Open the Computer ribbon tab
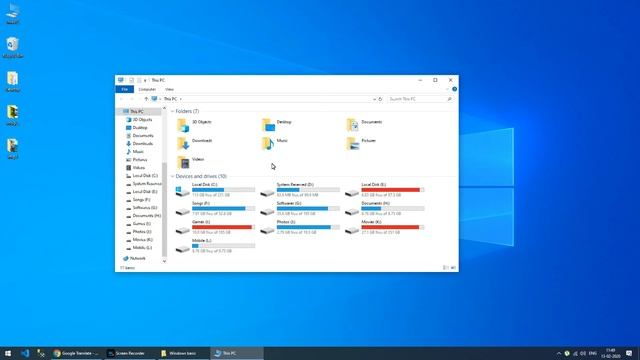 point(147,89)
